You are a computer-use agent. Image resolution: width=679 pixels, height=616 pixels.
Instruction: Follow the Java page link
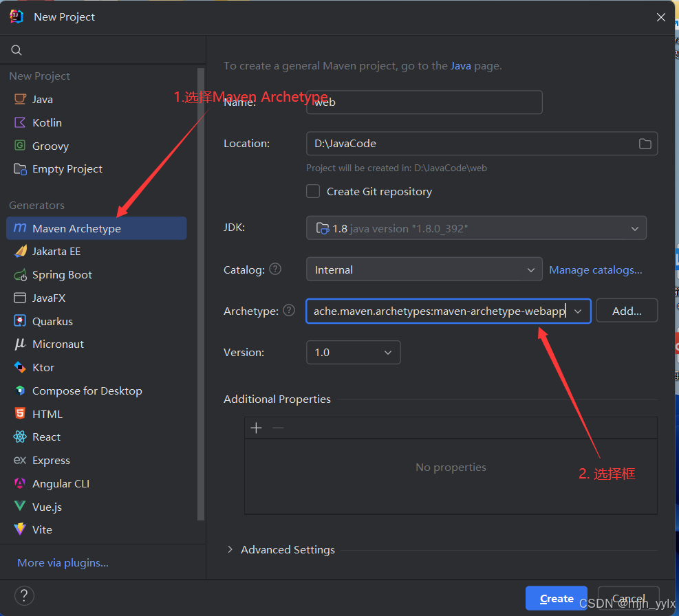click(x=461, y=66)
